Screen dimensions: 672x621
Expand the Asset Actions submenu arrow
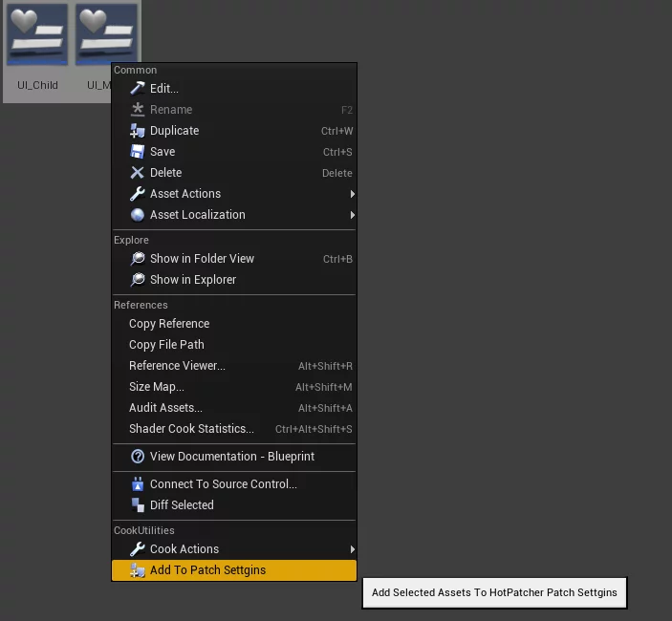click(x=352, y=194)
